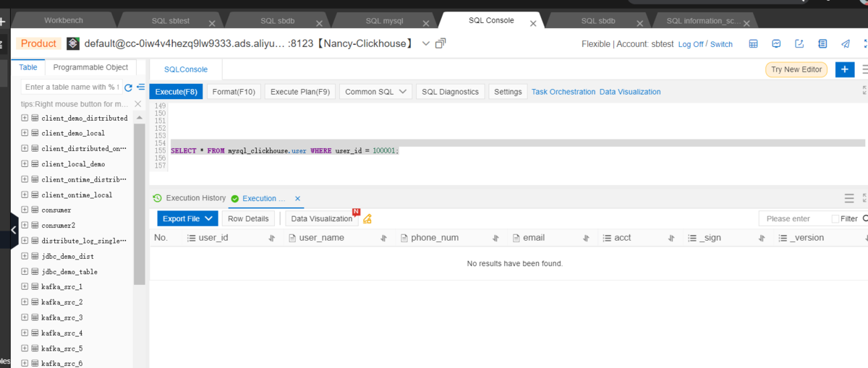The image size is (868, 368).
Task: Click the Switch account link
Action: [721, 44]
